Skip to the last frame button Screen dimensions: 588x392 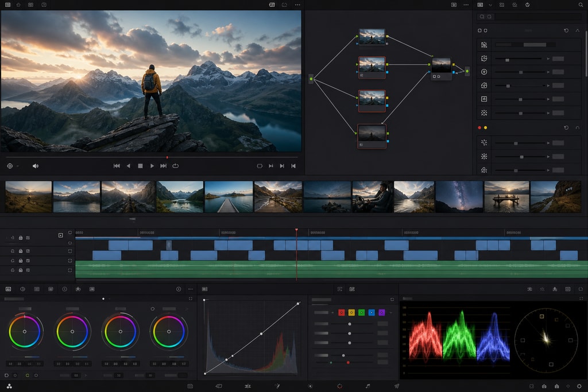click(x=164, y=166)
